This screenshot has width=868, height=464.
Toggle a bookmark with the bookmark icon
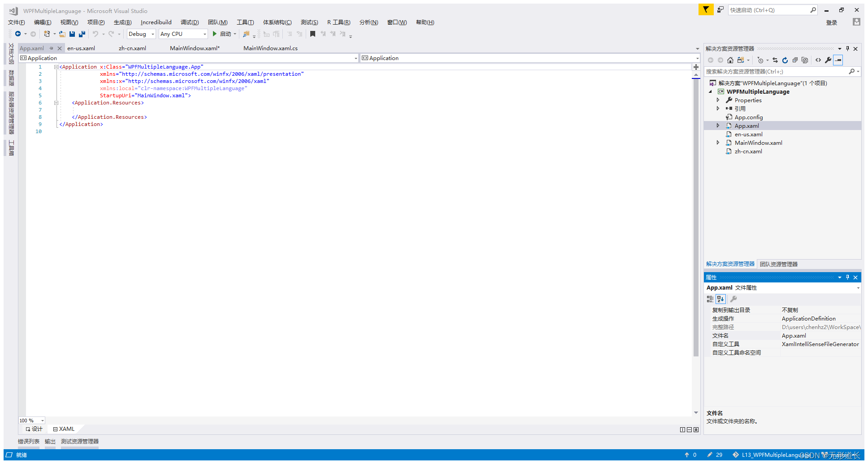[313, 34]
